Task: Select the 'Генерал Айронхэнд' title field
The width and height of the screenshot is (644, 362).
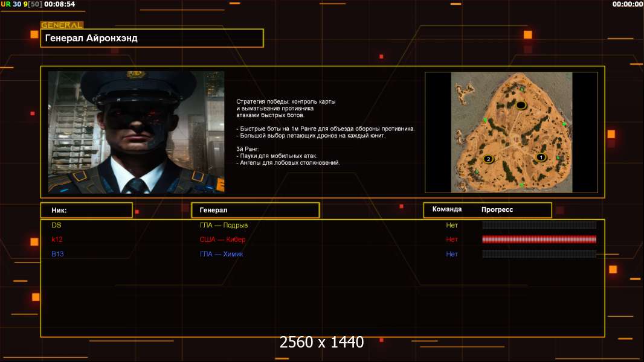Action: [x=152, y=38]
